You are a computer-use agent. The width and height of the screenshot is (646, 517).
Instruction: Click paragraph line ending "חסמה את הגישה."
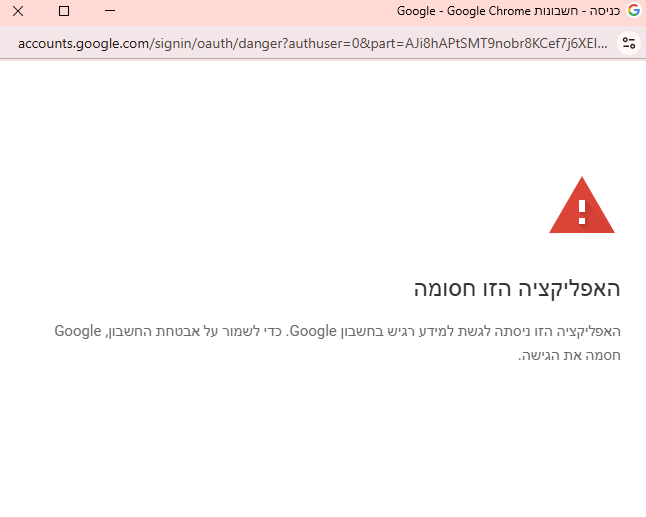569,356
